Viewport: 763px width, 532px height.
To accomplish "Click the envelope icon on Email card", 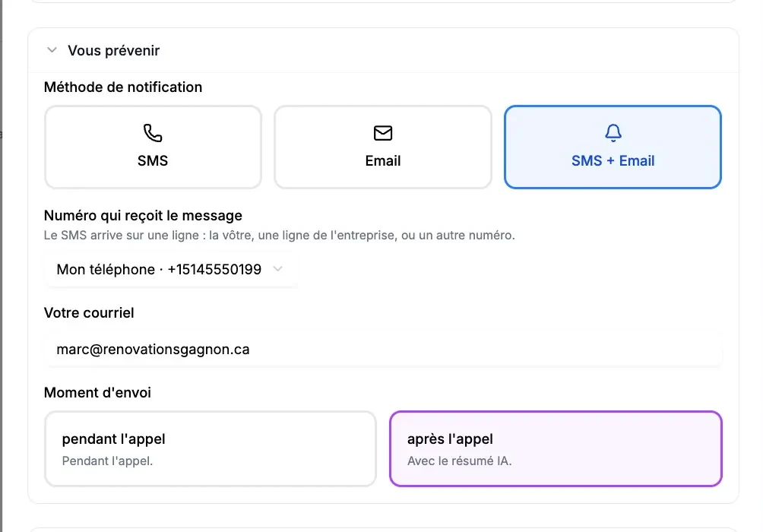I will coord(383,133).
